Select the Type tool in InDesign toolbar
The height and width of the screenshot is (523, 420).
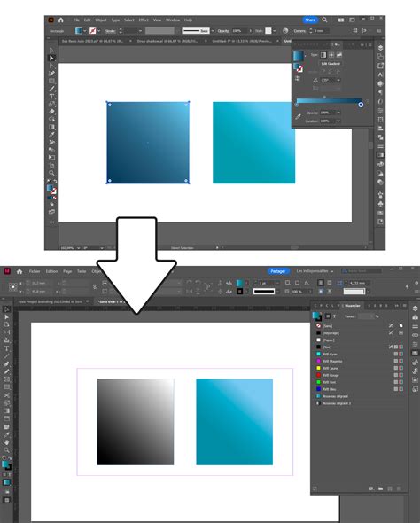click(x=6, y=348)
